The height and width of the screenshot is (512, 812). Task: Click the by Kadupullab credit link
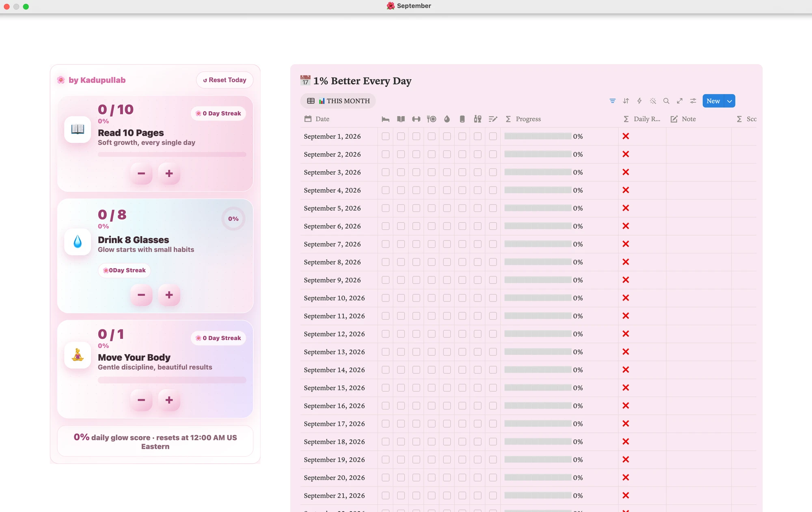click(x=97, y=80)
